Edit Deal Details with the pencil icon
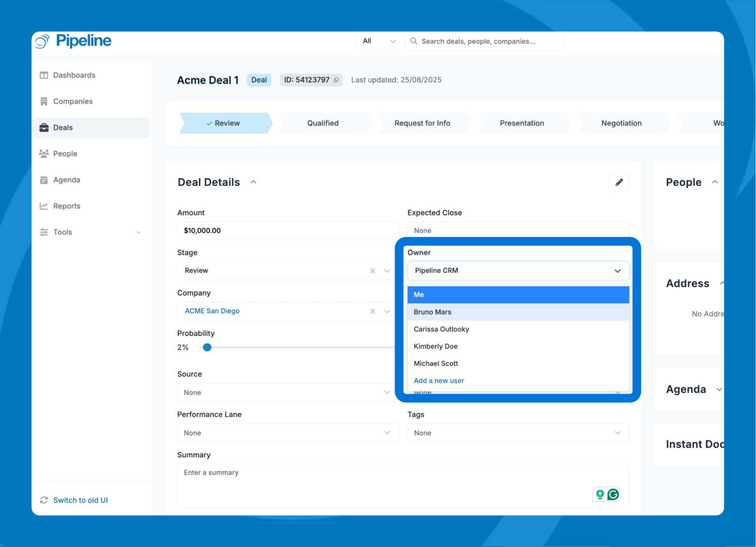Screen dimensions: 756x547 tap(619, 182)
